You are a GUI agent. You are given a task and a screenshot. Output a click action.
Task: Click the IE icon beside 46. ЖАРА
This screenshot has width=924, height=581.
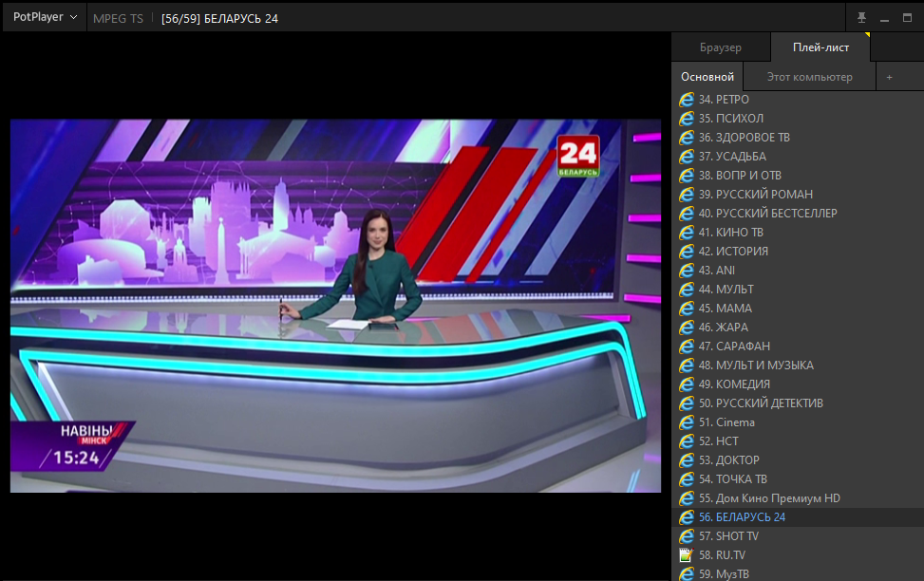click(x=686, y=327)
